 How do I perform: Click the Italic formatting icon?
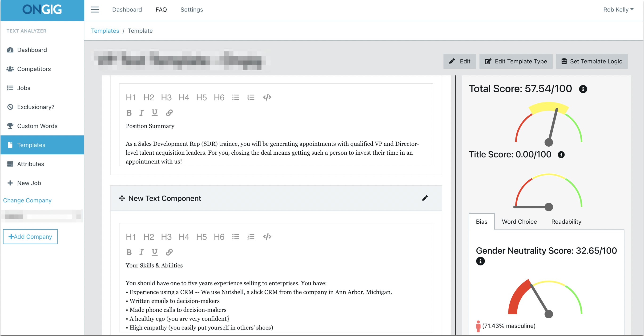click(x=142, y=113)
